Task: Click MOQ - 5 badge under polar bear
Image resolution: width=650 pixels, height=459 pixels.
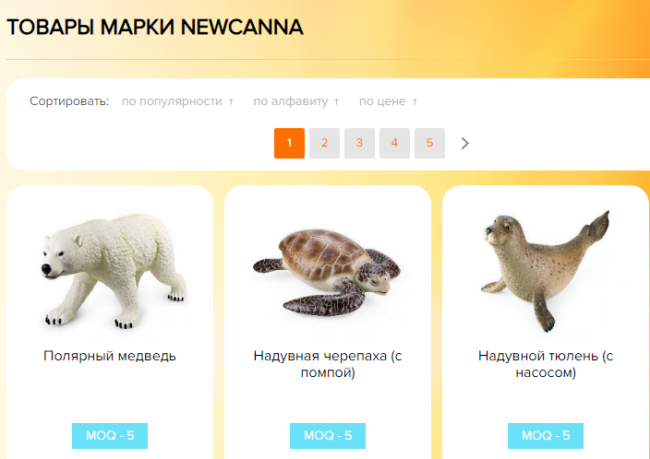Action: tap(110, 436)
